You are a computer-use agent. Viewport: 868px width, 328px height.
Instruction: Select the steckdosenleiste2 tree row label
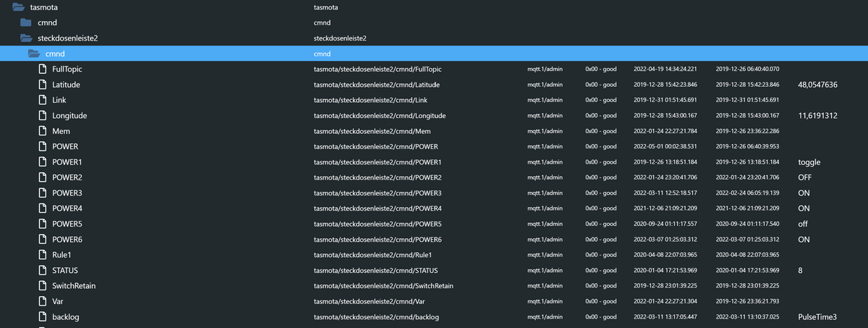(67, 38)
